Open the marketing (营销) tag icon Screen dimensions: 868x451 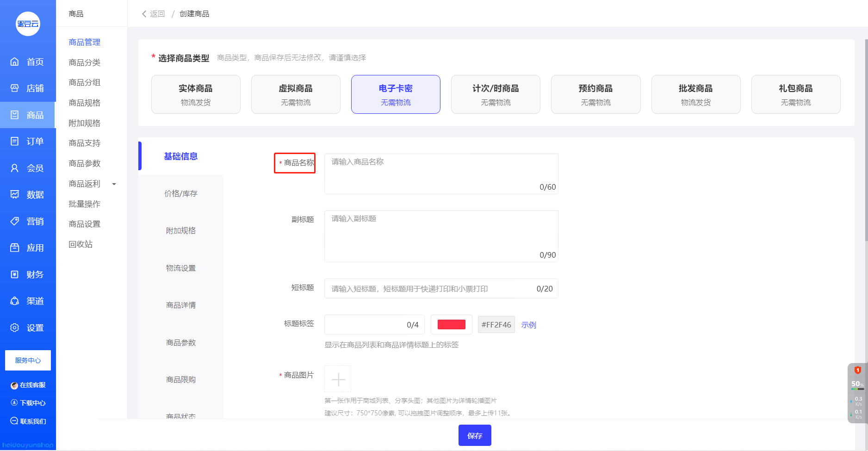pyautogui.click(x=15, y=221)
